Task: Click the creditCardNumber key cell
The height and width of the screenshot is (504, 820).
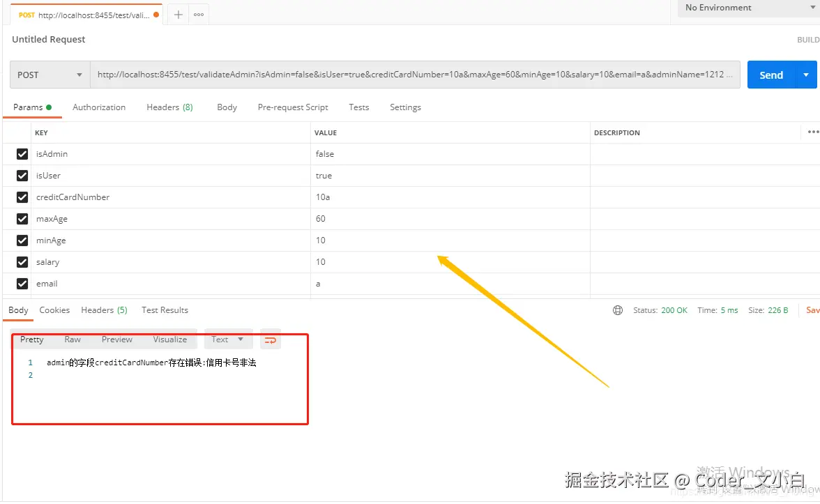Action: click(x=170, y=197)
